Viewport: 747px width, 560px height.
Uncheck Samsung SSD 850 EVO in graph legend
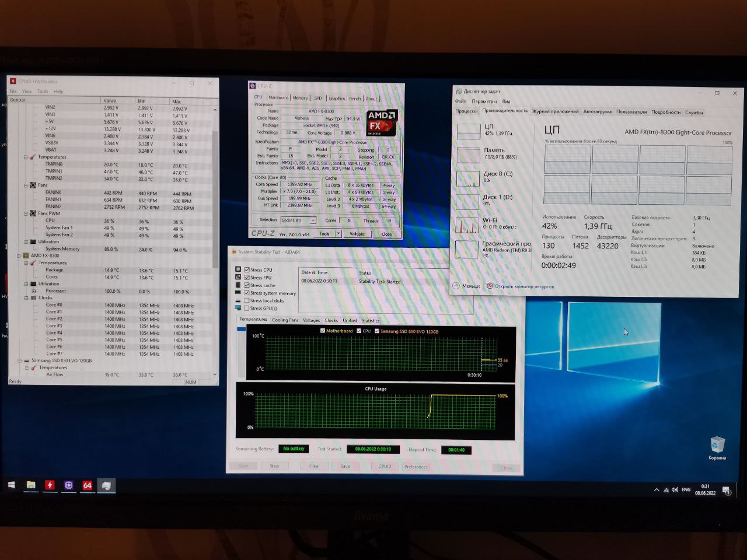click(377, 331)
